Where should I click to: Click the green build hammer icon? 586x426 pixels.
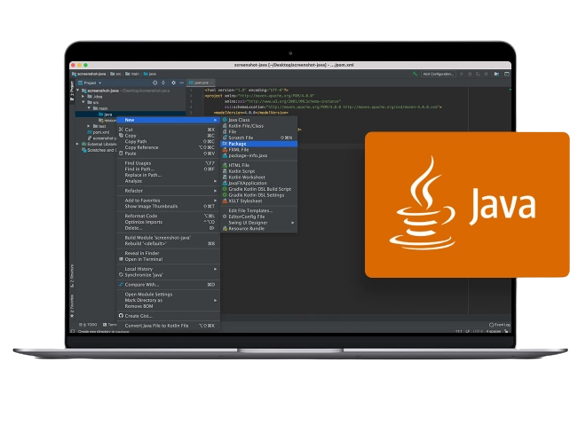click(414, 74)
